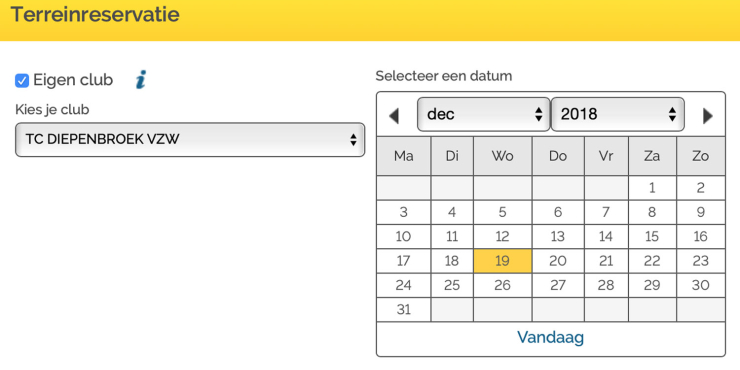Click the Vandaag link below calendar
This screenshot has height=370, width=740.
tap(550, 337)
